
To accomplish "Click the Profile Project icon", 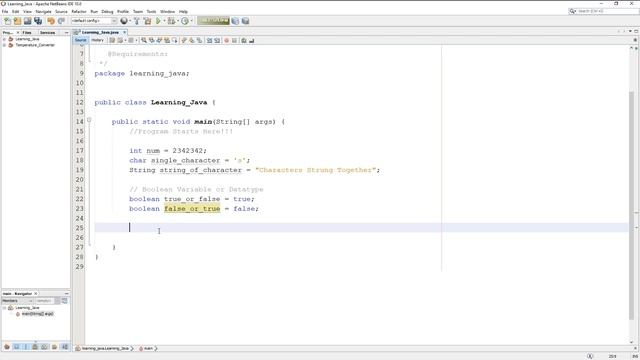I will (x=185, y=21).
